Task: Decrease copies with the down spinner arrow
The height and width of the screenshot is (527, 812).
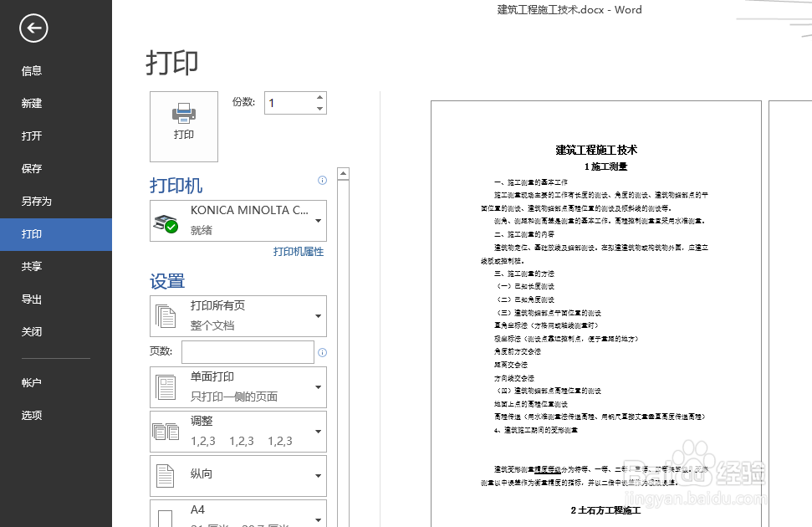Action: point(320,108)
